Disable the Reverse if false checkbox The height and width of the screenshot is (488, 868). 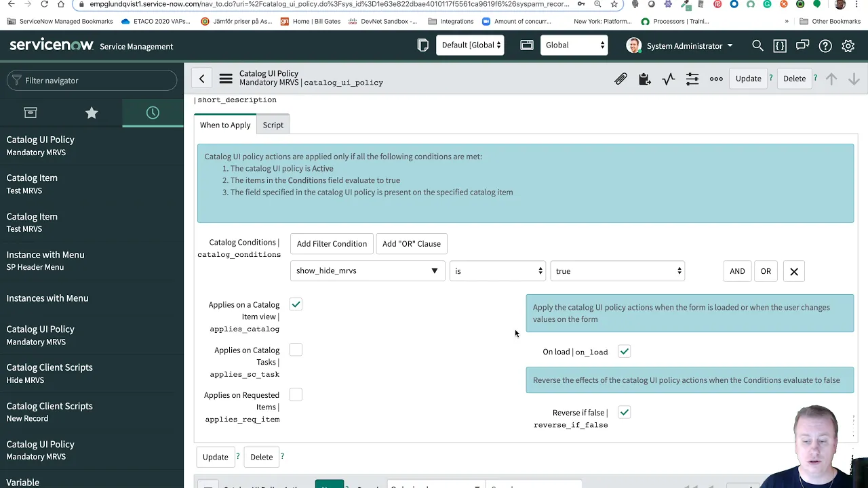(624, 412)
